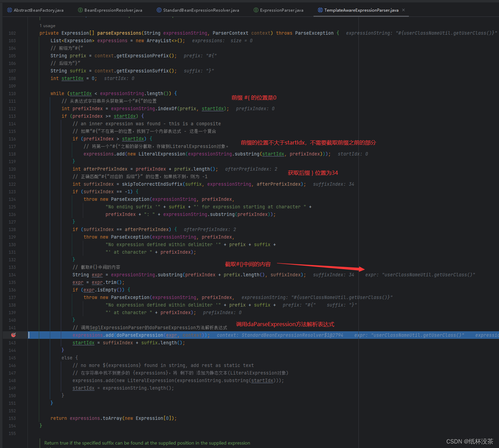The image size is (499, 448).
Task: Switch to the AbstractBeanFactory.java tab
Action: pos(35,10)
